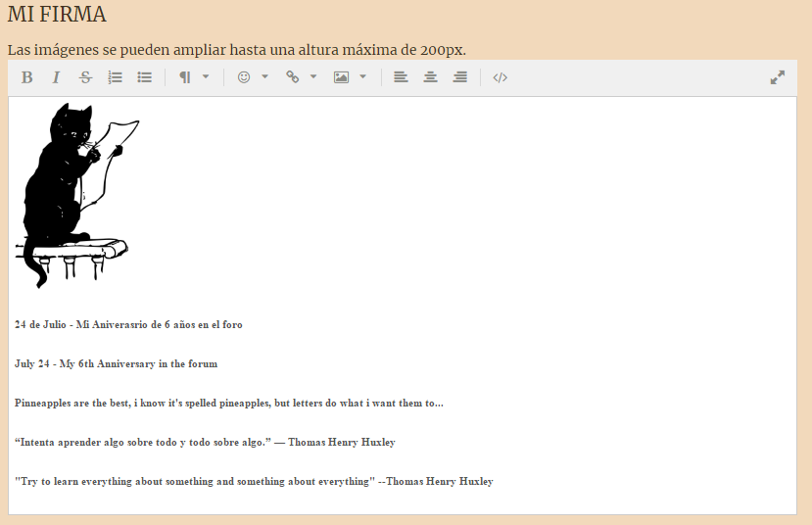Expand the image options dropdown arrow
The width and height of the screenshot is (812, 525).
point(363,76)
